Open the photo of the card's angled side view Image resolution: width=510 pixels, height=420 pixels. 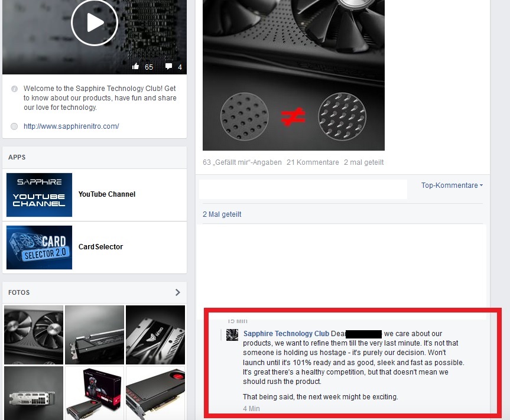coord(95,335)
